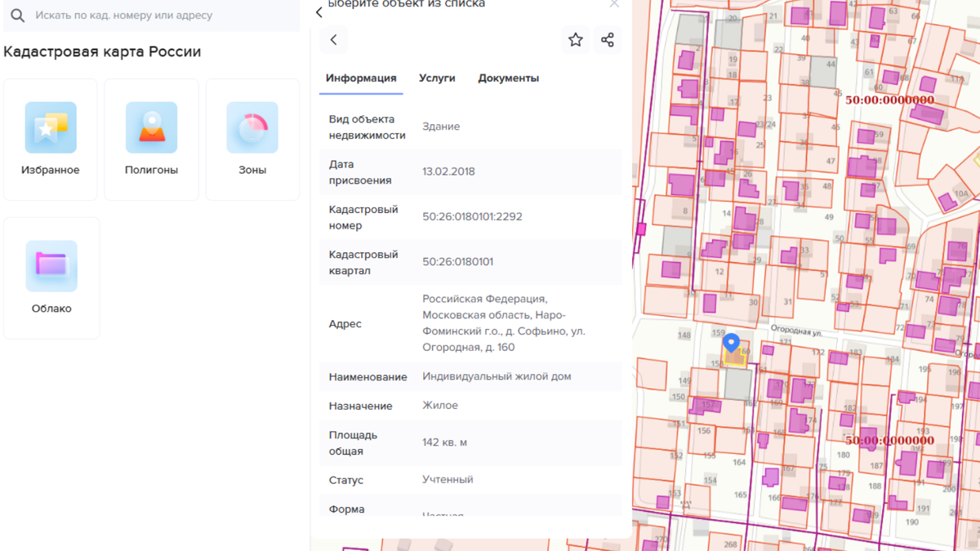Switch to the Информация tab
Image resolution: width=980 pixels, height=551 pixels.
pyautogui.click(x=361, y=78)
